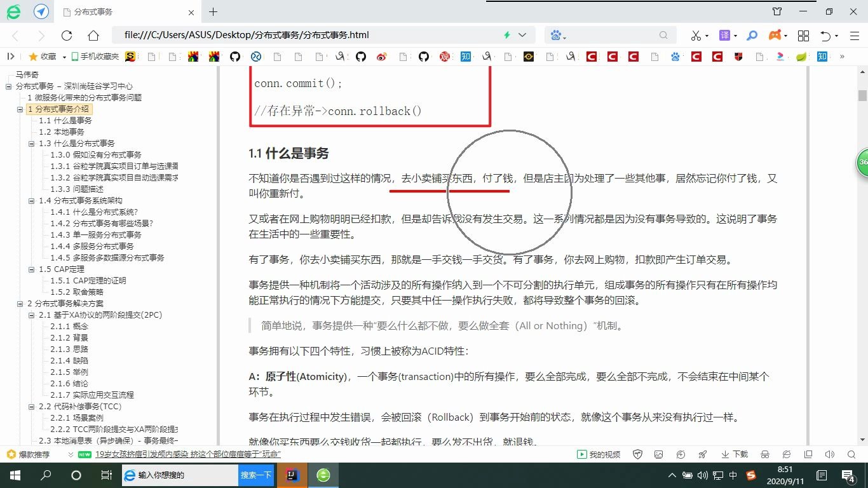Click 搜索一下 button on the taskbar
Screen dimensions: 868x488
[256, 475]
